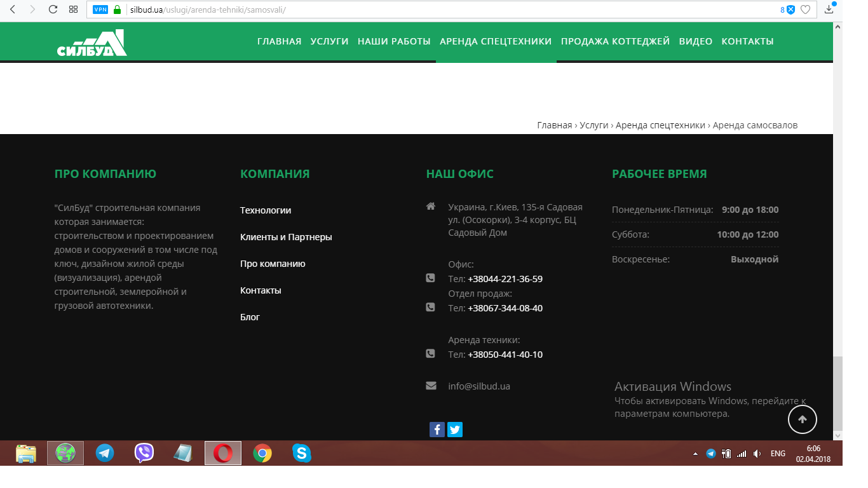
Task: Click network signal tray icon
Action: click(742, 454)
